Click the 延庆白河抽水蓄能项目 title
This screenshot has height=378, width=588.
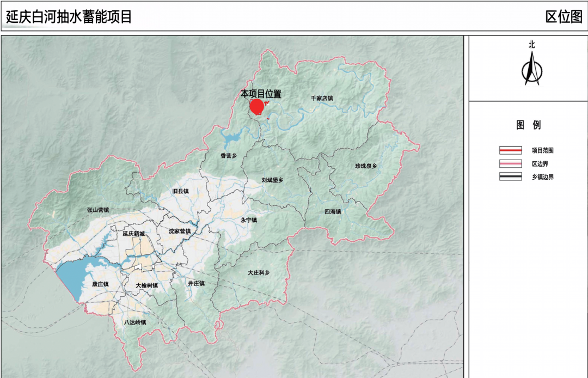pyautogui.click(x=69, y=16)
